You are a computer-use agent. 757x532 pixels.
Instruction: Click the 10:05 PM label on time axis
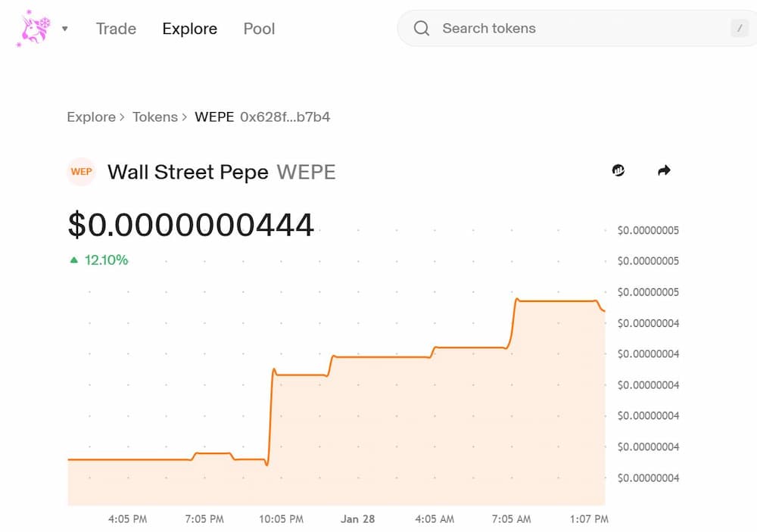(281, 519)
